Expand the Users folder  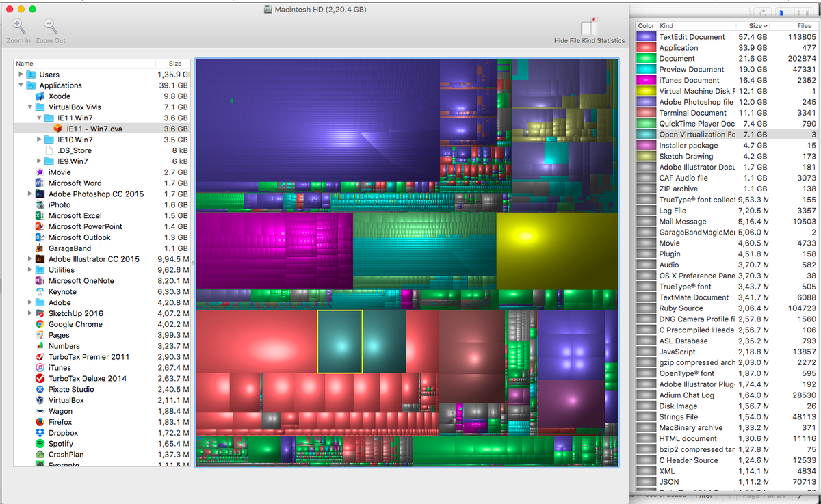click(x=21, y=75)
